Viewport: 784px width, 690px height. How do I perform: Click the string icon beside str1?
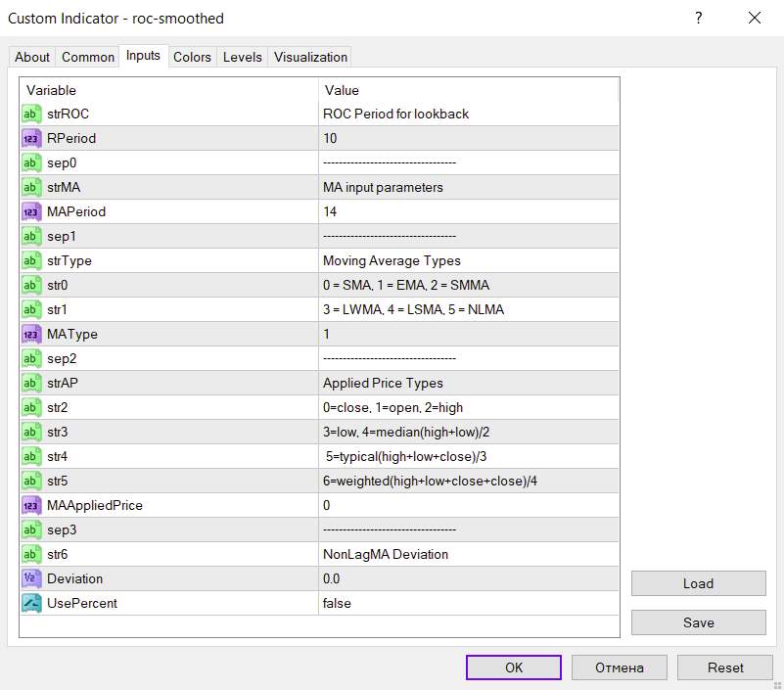pos(31,310)
